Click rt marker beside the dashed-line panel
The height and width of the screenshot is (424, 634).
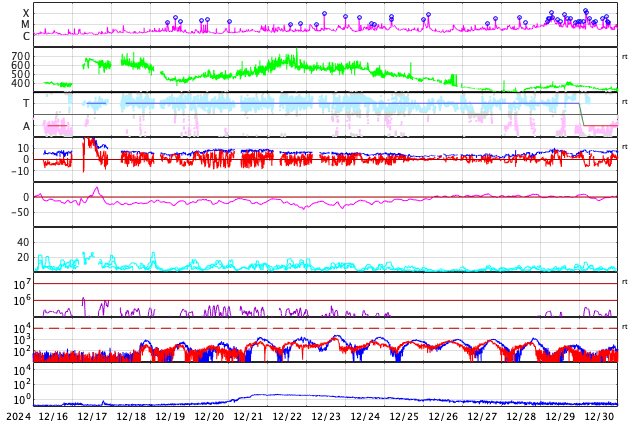click(x=625, y=327)
